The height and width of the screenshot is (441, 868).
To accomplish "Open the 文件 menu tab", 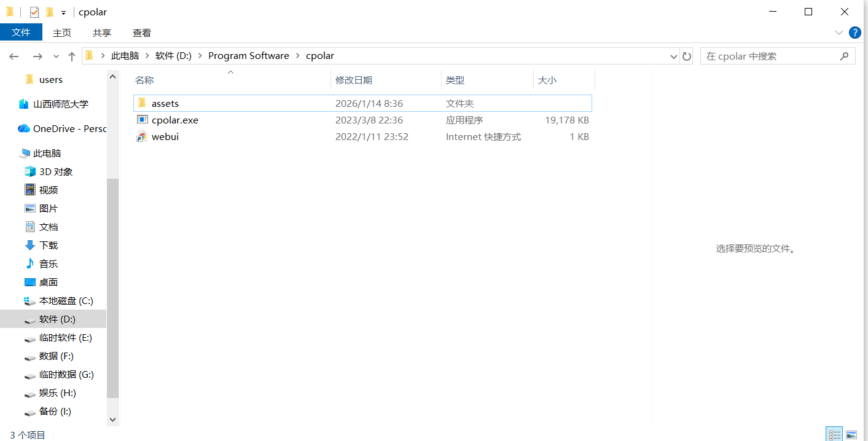I will coord(21,33).
